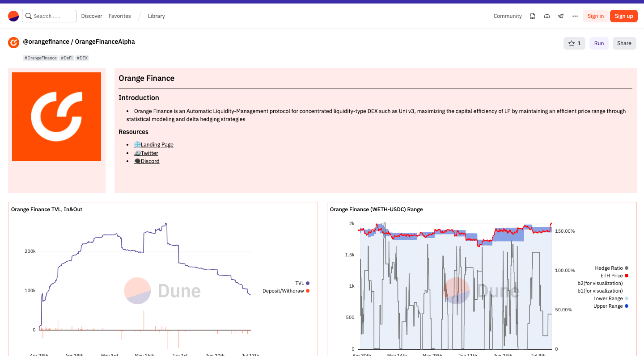The height and width of the screenshot is (356, 644).
Task: Click the "100.00%" axis label on the Range chart
Action: (565, 271)
